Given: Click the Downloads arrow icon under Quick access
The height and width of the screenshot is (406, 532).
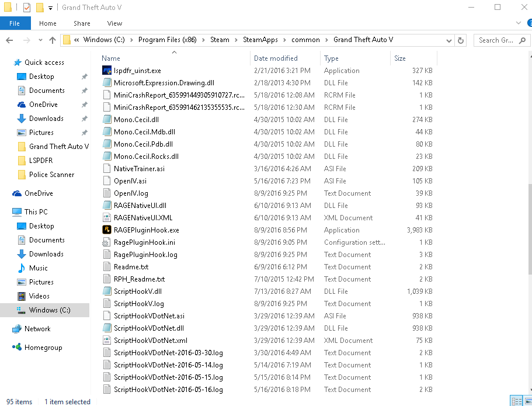Looking at the screenshot, I should (22, 119).
